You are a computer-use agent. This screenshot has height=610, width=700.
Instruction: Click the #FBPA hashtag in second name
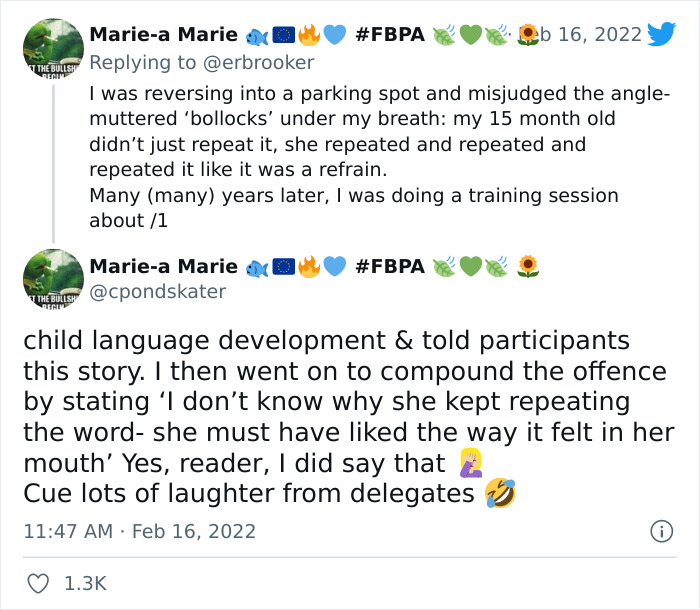point(390,266)
